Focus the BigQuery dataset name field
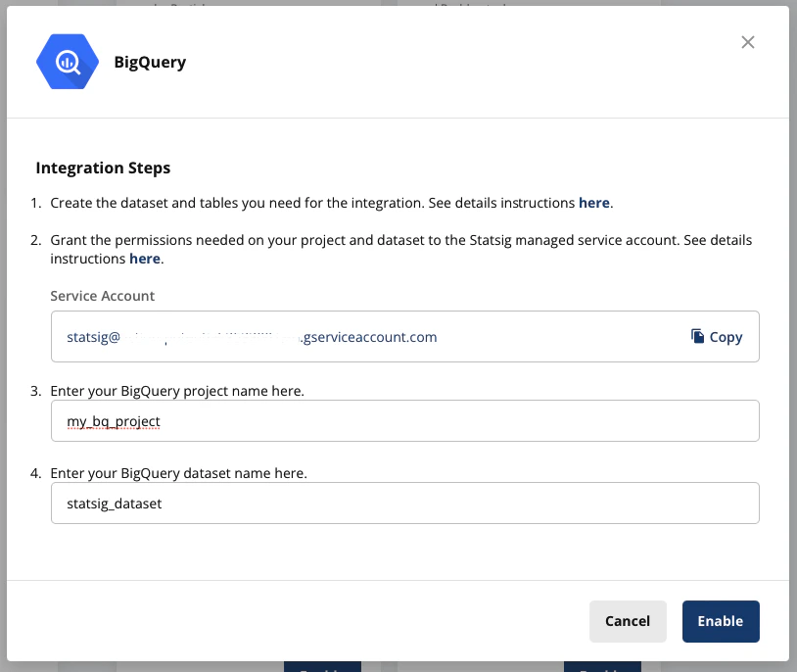Screen dimensions: 797x672 pos(405,504)
